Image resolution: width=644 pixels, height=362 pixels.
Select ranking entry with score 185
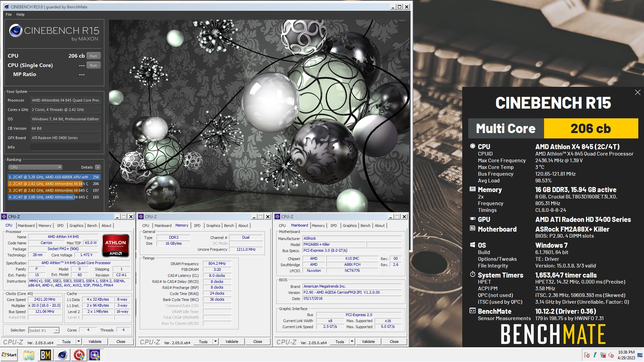[x=54, y=197]
